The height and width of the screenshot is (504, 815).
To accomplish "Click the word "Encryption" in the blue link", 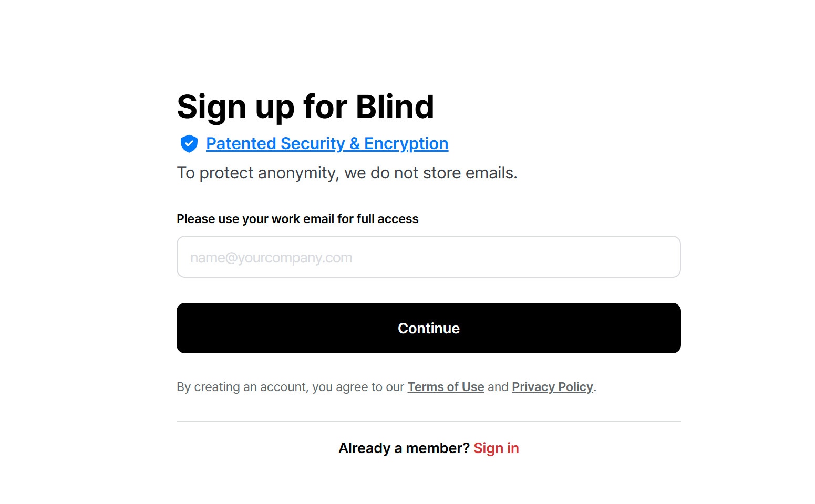I will (406, 143).
